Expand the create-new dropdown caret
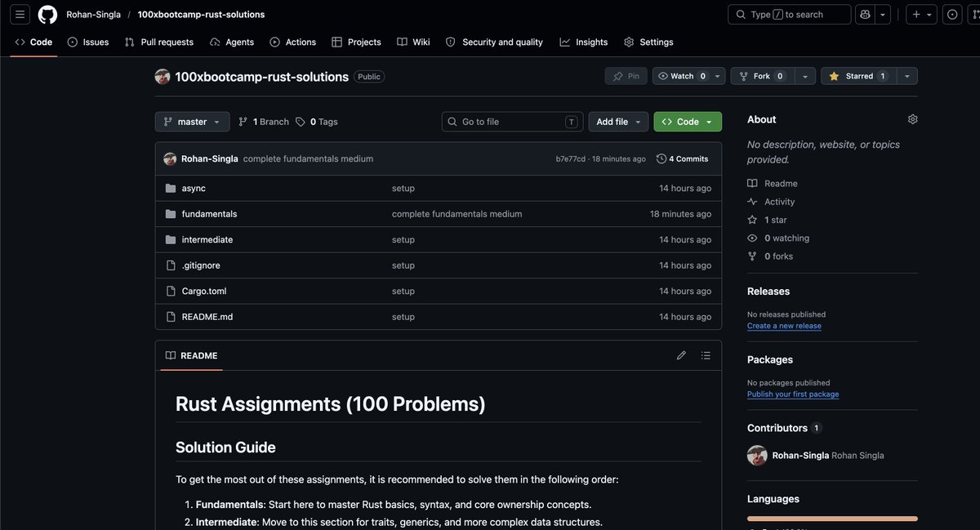The height and width of the screenshot is (530, 980). (929, 15)
